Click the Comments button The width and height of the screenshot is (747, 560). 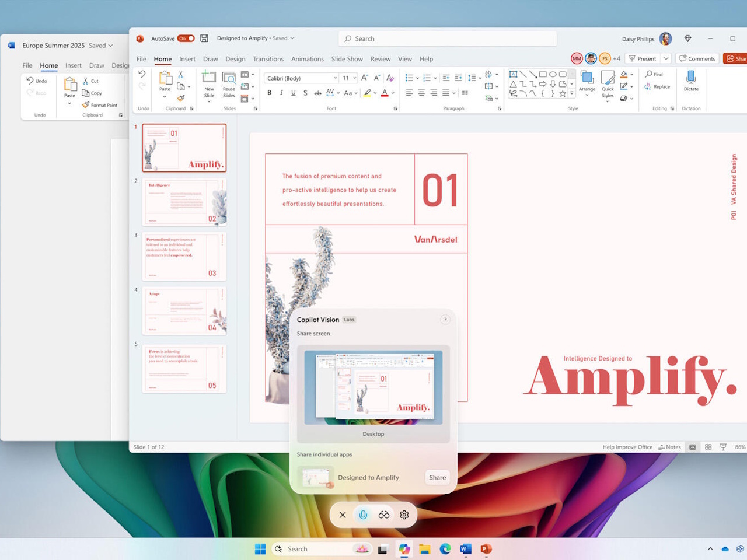pos(697,58)
